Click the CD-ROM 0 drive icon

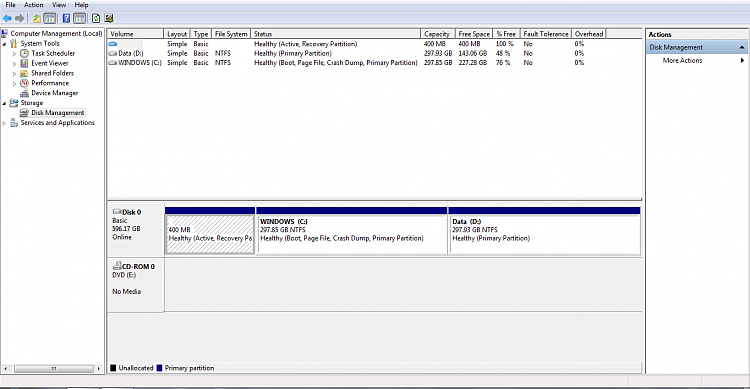117,266
